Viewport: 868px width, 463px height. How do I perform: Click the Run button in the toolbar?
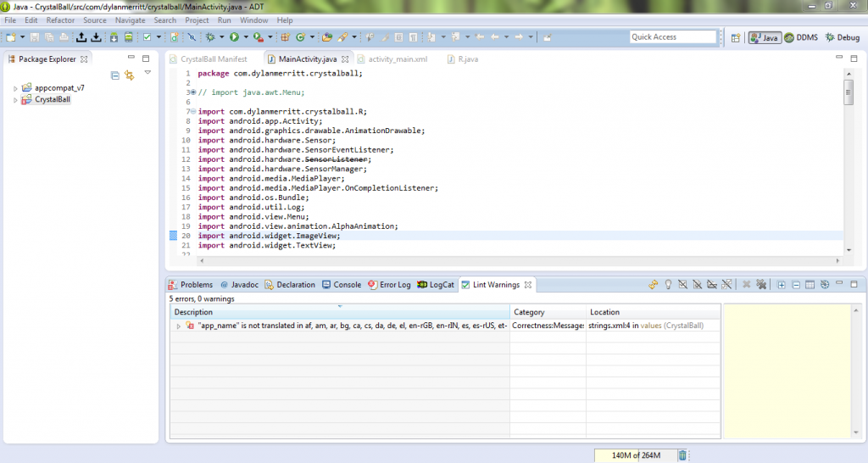[x=235, y=37]
